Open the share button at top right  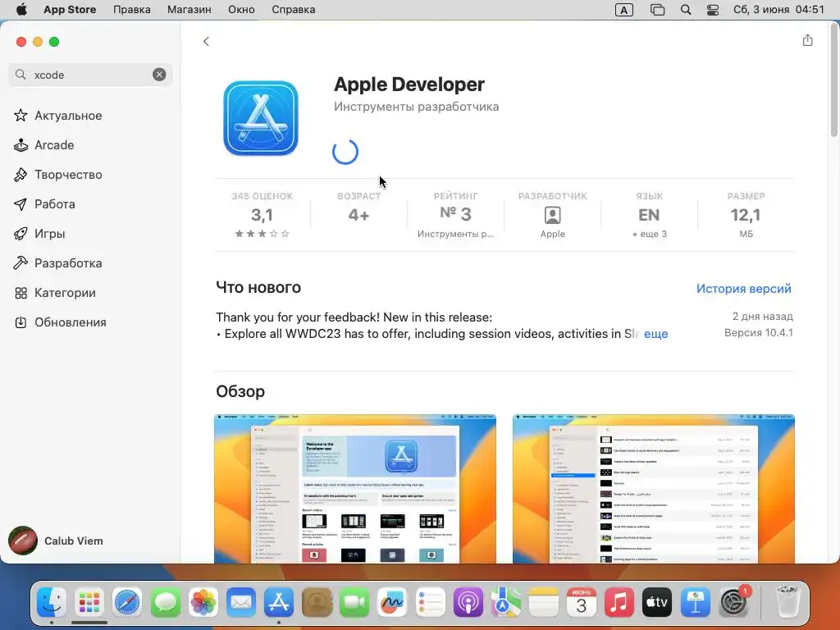click(807, 40)
